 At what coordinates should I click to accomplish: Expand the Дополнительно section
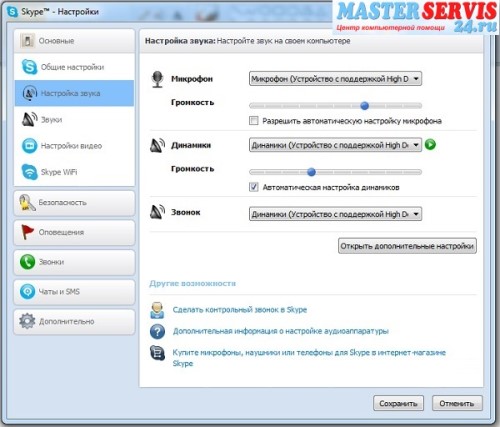click(74, 321)
